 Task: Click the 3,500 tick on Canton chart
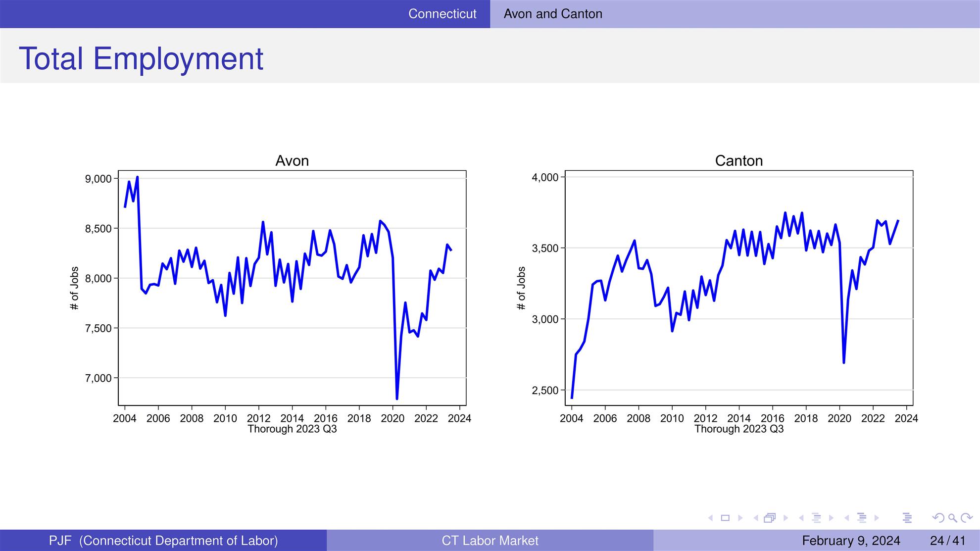coord(545,249)
